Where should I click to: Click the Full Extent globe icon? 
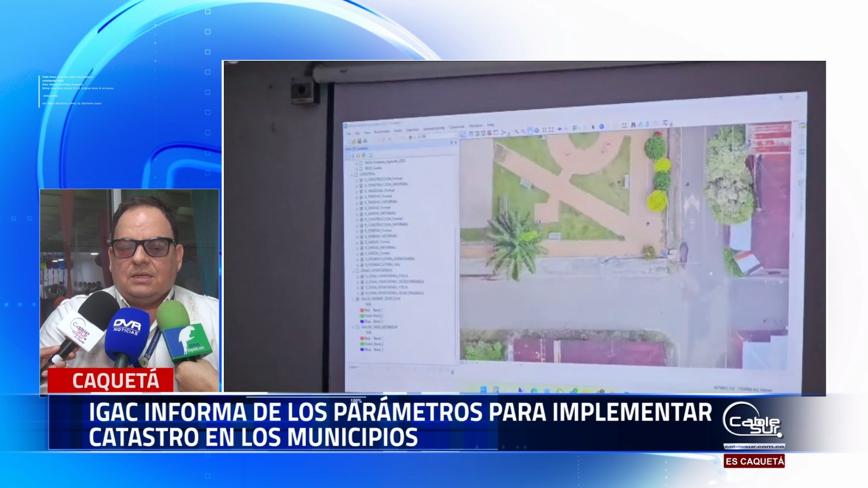point(536,130)
